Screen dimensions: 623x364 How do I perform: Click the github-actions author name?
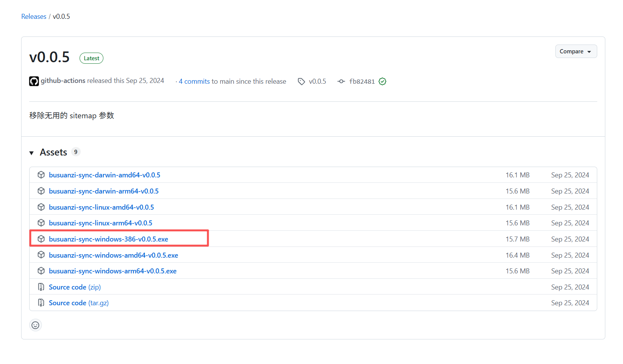[63, 81]
